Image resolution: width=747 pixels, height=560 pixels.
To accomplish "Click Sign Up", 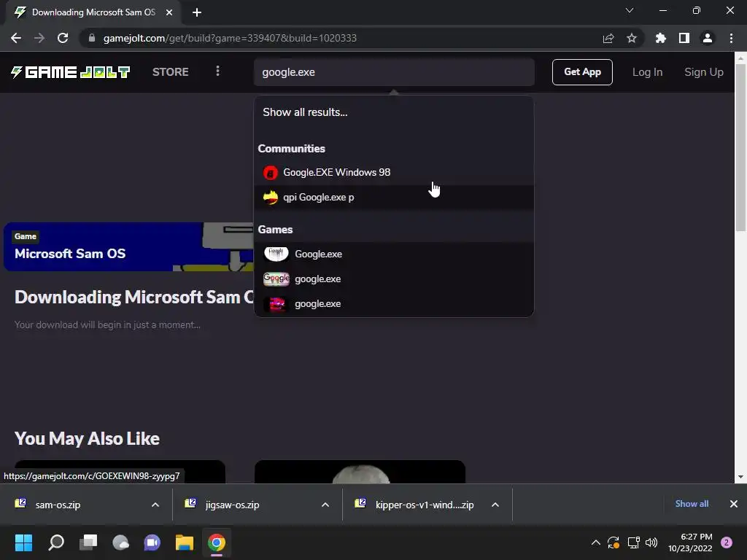I will [x=704, y=72].
